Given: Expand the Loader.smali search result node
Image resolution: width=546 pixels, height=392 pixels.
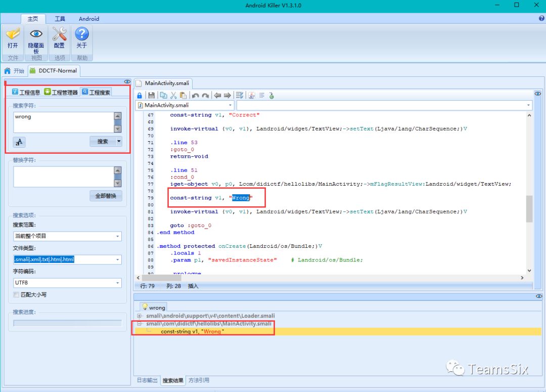Looking at the screenshot, I should click(140, 316).
